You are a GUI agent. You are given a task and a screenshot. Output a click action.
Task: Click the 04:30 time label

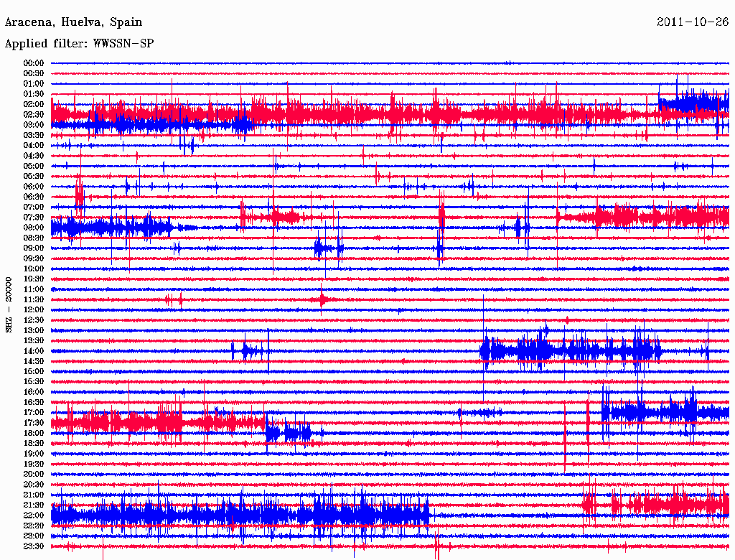tap(33, 156)
